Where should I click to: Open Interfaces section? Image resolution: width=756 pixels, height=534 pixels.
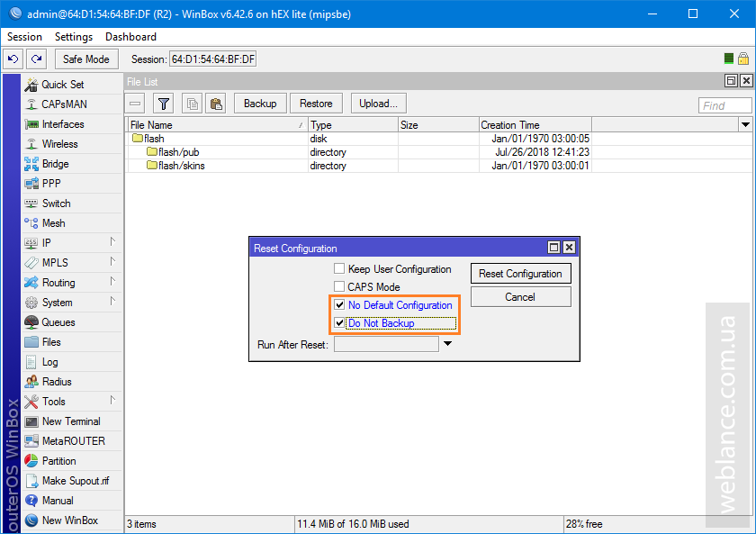72,124
